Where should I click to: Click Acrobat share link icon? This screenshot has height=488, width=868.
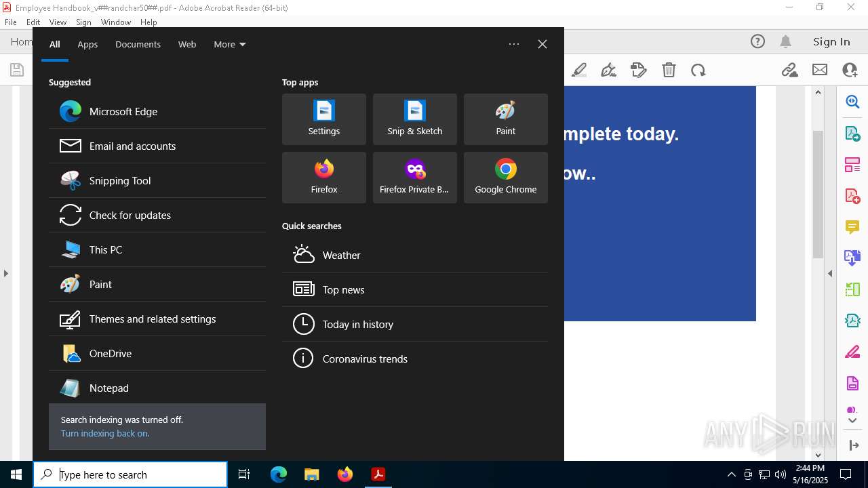[x=789, y=70]
